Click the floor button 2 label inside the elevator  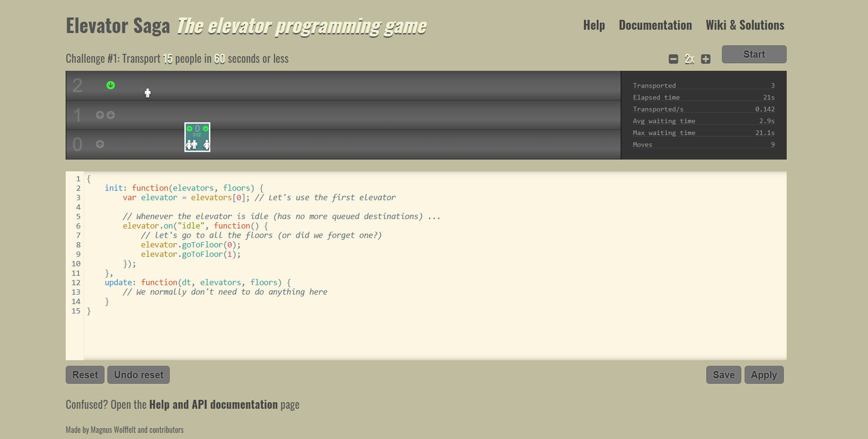[x=200, y=135]
